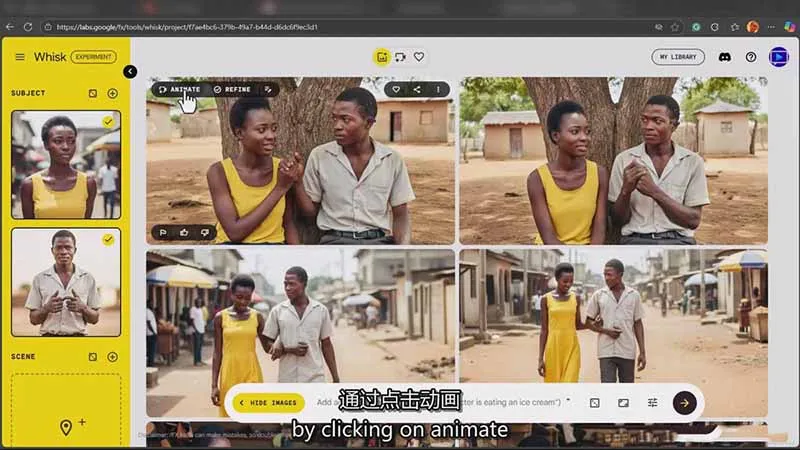Click the Refine button on the image
Image resolution: width=800 pixels, height=450 pixels.
[x=232, y=89]
